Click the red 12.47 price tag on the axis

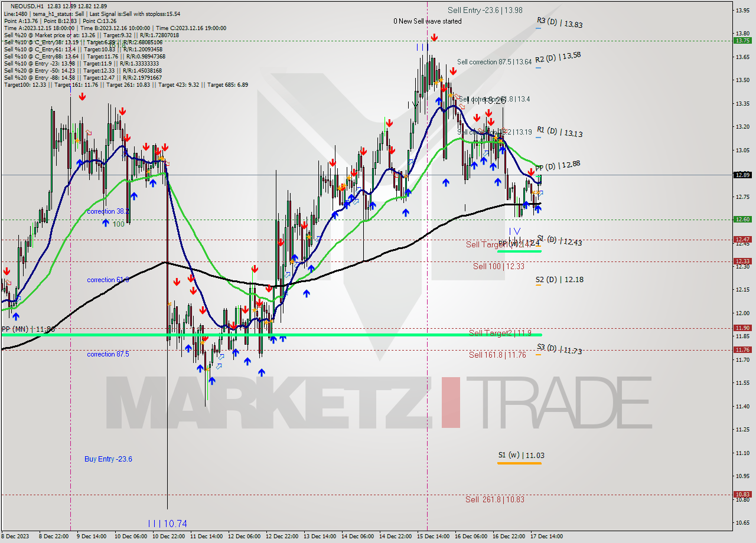point(742,239)
